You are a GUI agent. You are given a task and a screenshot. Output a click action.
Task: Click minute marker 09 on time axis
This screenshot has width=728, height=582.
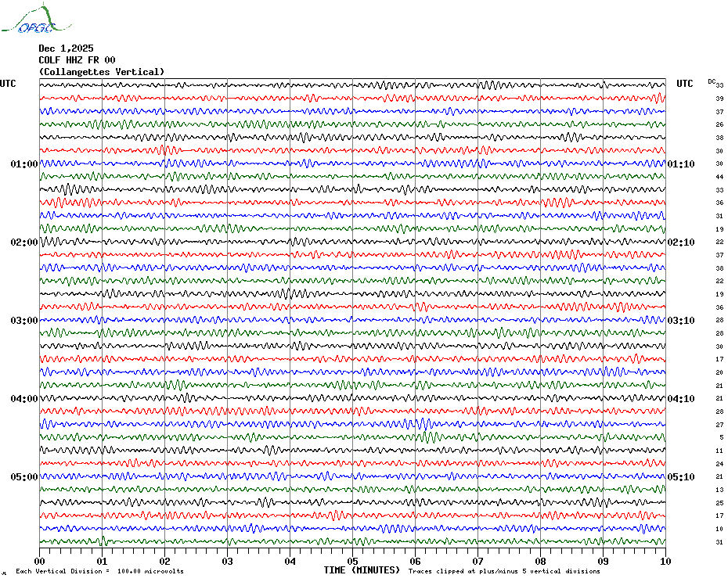click(x=603, y=561)
